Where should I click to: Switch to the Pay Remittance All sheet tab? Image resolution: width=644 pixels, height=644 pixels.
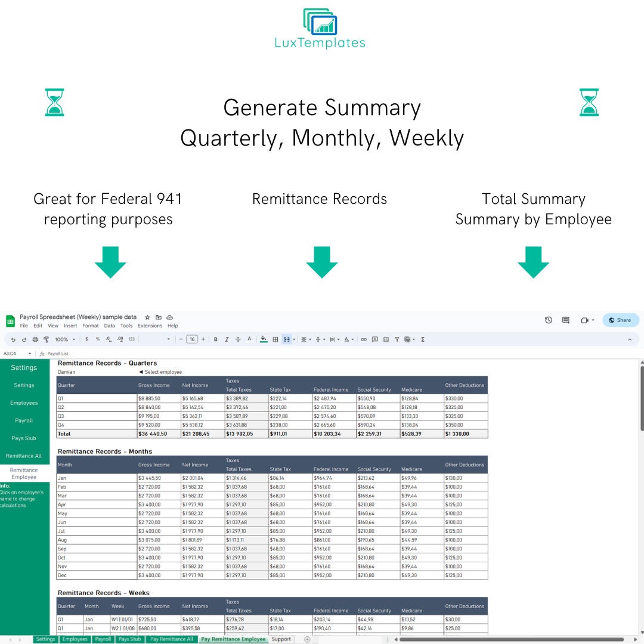coord(171,639)
